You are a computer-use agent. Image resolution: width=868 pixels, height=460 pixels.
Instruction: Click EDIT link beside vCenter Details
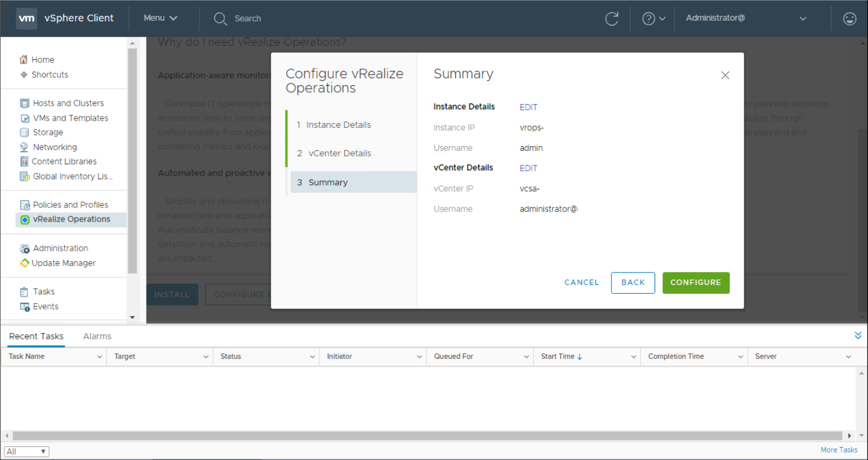pyautogui.click(x=529, y=168)
